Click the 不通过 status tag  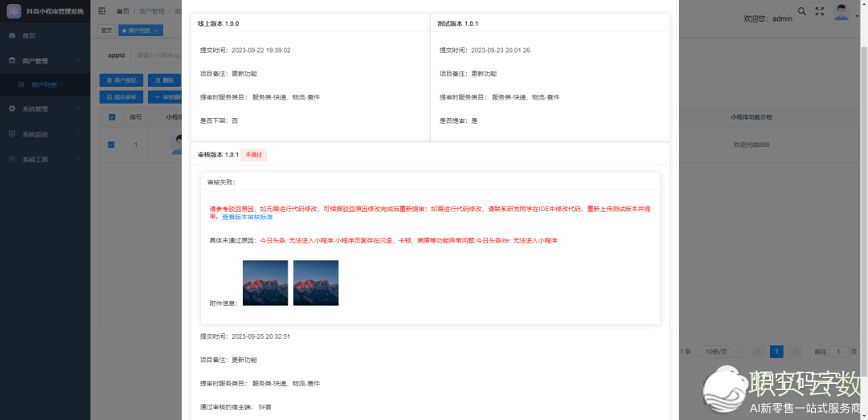253,155
